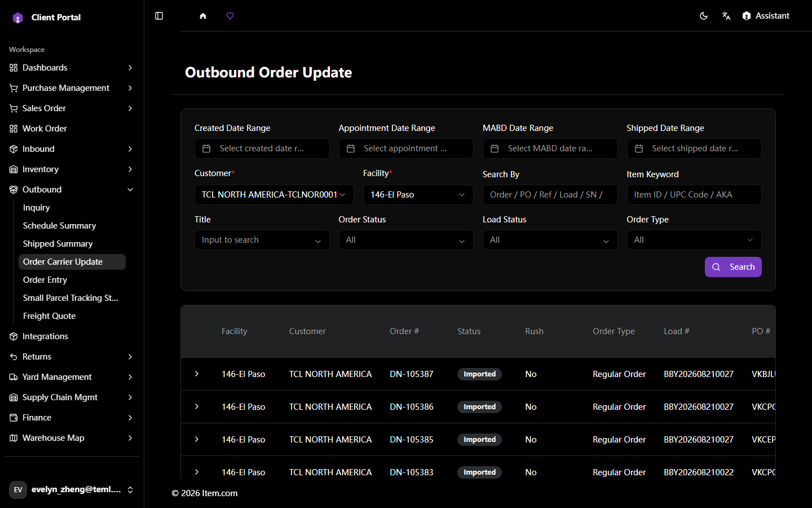Viewport: 812px width, 508px height.
Task: Click the Item Keyword input field
Action: point(694,195)
